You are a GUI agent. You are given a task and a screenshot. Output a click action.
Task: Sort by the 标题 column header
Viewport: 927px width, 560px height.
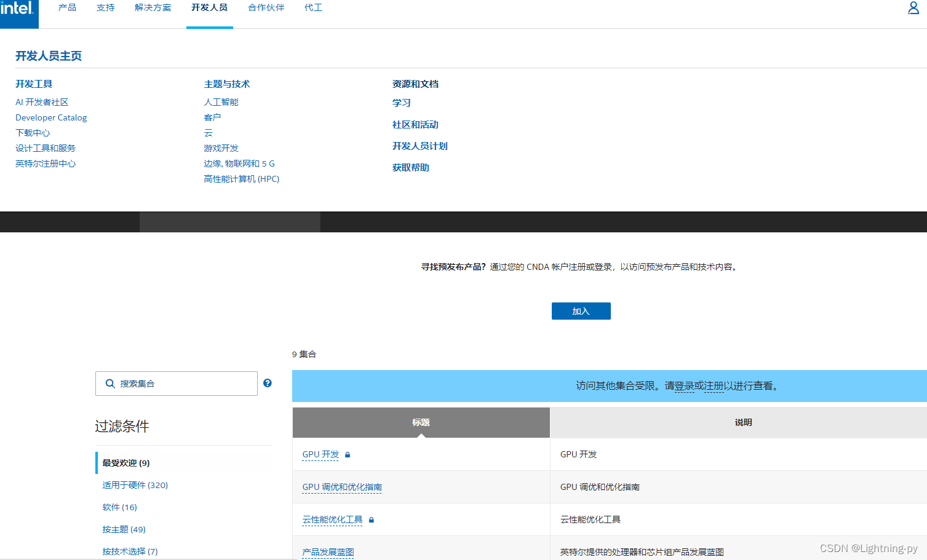(421, 422)
